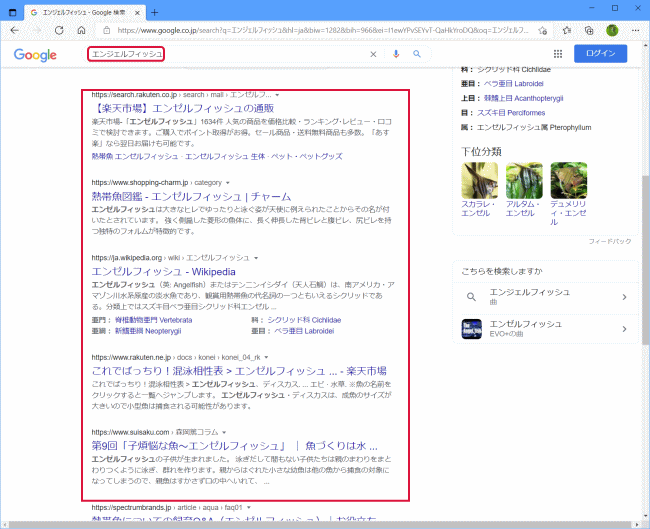Open the browser profile avatar
650x529 pixels.
[612, 30]
